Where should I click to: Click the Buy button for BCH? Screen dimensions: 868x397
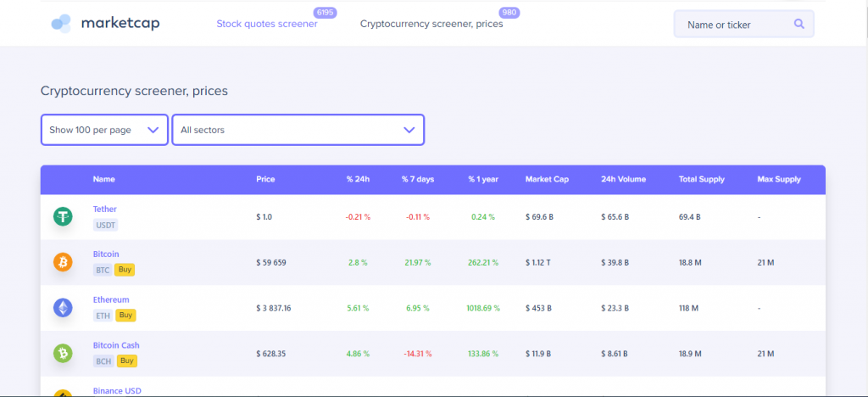127,361
